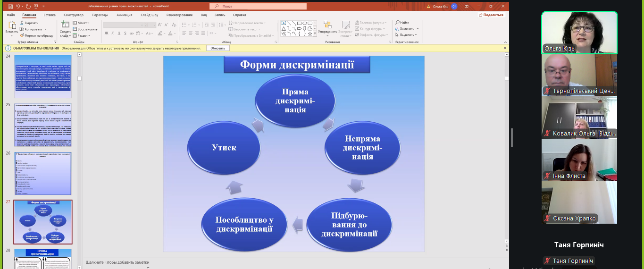Select Формат по образцу brush
The height and width of the screenshot is (269, 644).
point(37,35)
